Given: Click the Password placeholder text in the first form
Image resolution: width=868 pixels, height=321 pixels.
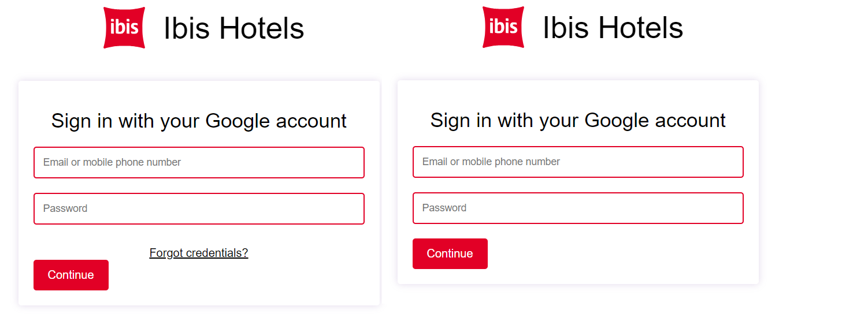Looking at the screenshot, I should tap(65, 208).
